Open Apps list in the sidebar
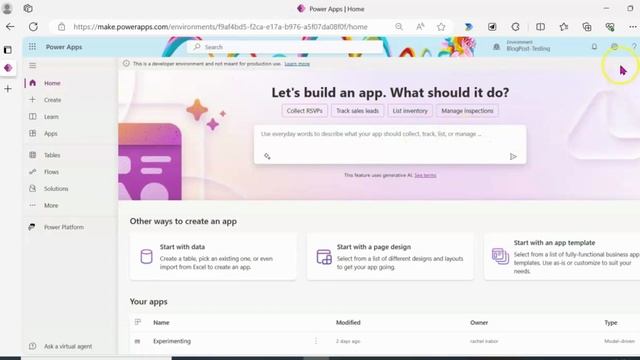Screen dimensions: 640x360 51,133
